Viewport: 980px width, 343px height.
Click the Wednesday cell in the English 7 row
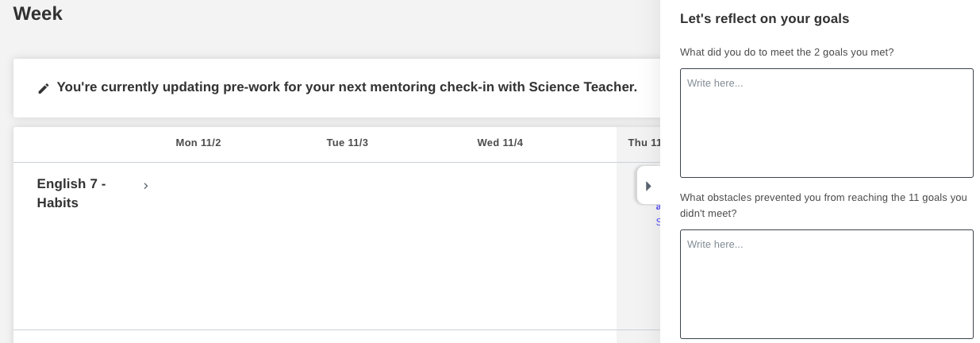pos(500,246)
